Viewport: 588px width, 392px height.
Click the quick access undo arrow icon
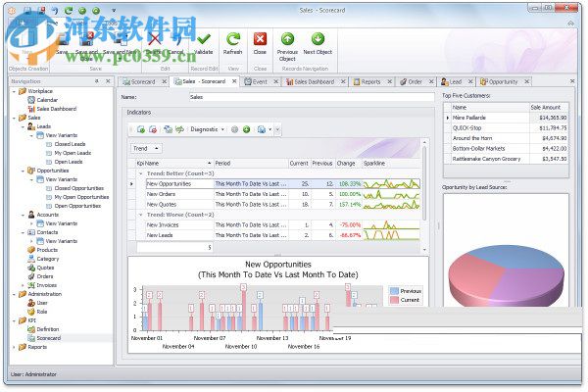coord(55,11)
